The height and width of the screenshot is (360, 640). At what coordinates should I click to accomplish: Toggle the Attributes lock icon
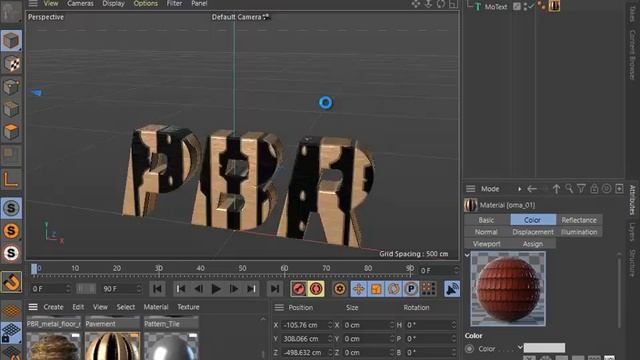(594, 189)
